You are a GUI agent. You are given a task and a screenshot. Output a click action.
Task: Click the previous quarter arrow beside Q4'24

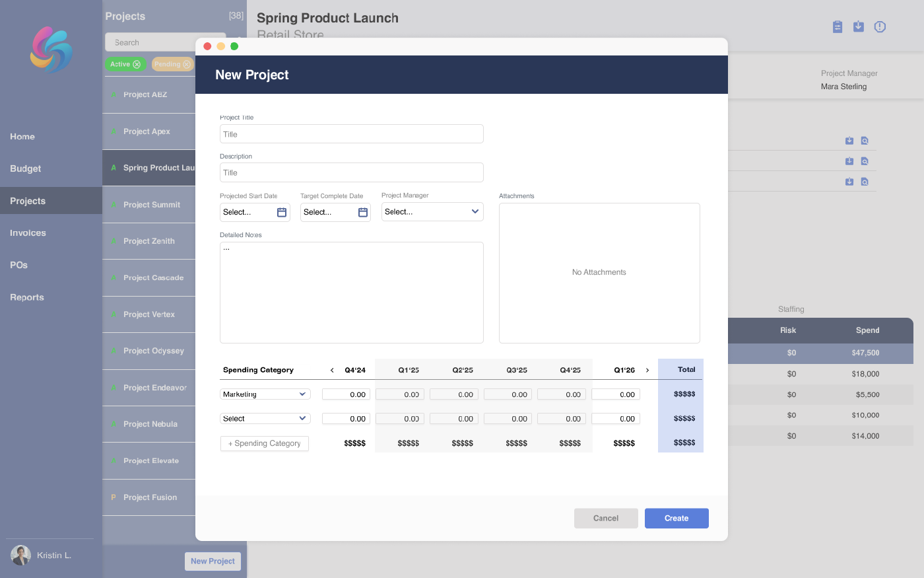332,371
